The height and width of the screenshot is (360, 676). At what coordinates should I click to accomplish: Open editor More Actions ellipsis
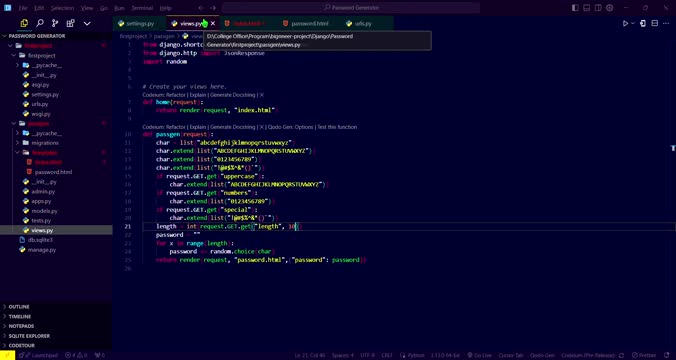667,24
